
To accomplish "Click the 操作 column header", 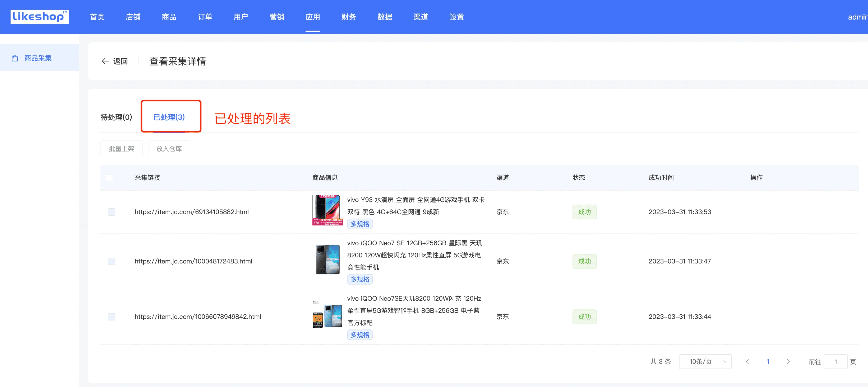I will (756, 178).
